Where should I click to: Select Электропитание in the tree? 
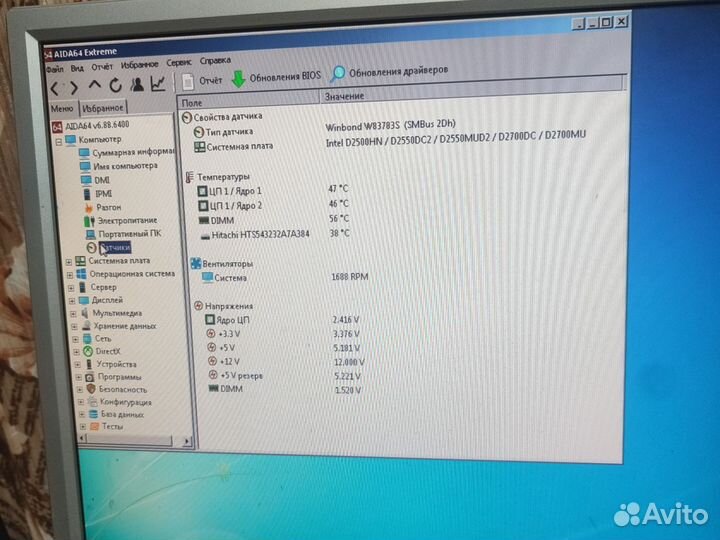[126, 220]
